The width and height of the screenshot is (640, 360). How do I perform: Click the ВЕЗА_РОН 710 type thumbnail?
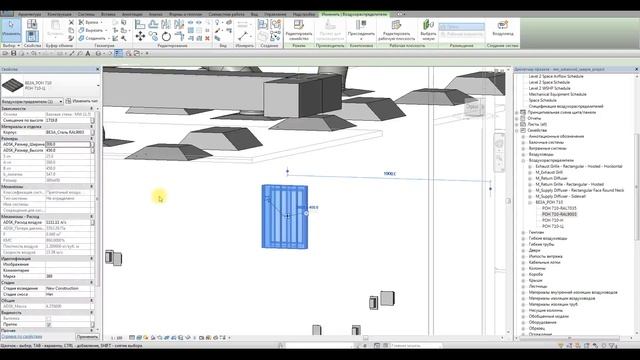click(12, 85)
